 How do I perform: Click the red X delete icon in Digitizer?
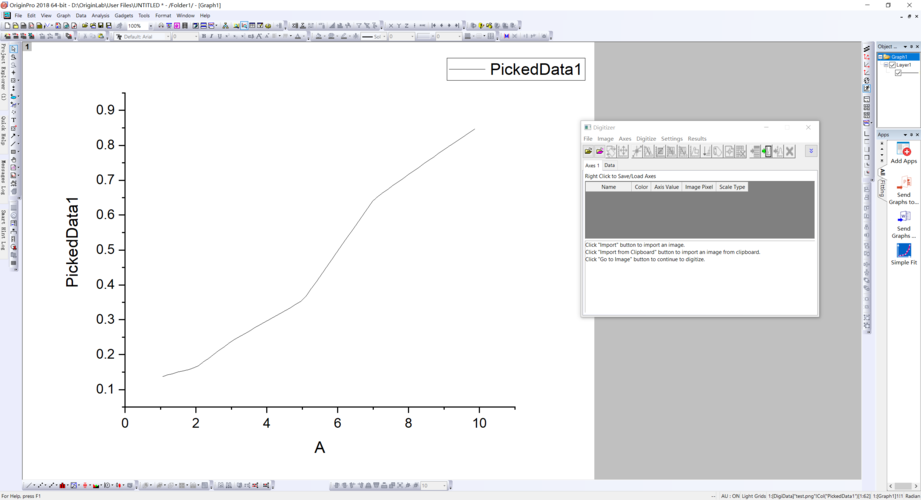point(789,151)
